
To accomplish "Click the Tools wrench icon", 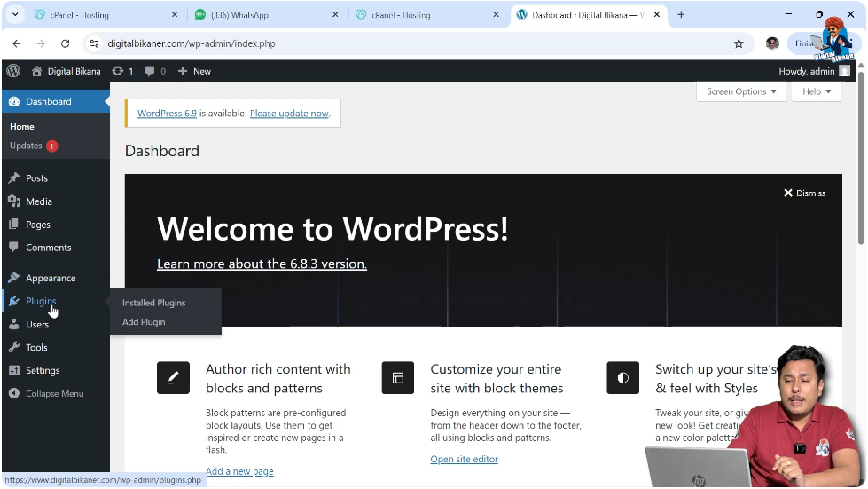I will click(14, 347).
